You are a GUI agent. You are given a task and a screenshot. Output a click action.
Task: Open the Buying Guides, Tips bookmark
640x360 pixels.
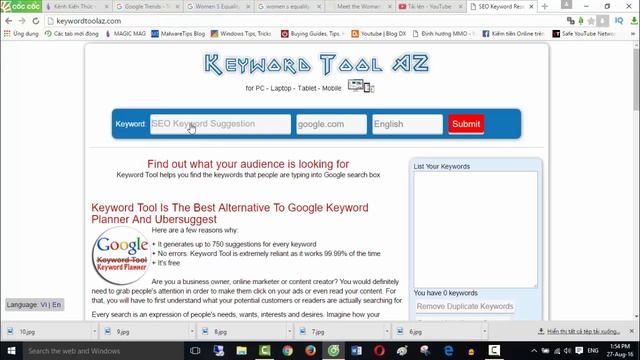313,34
